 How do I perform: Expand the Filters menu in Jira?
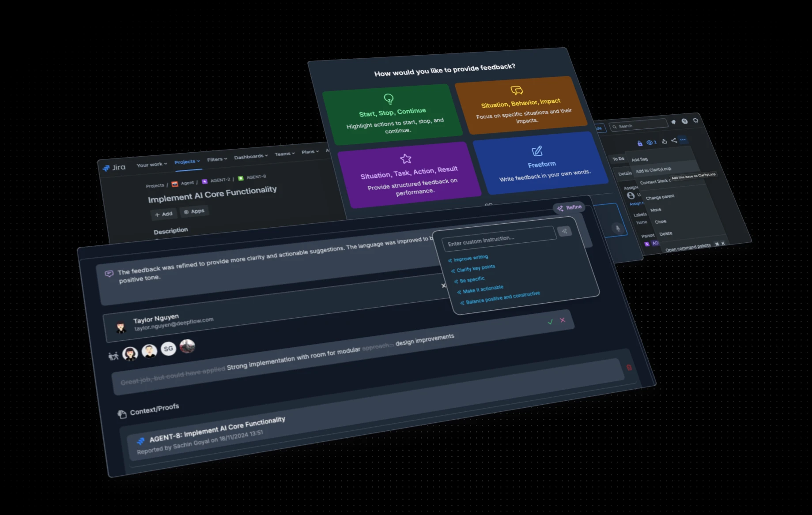click(x=217, y=159)
